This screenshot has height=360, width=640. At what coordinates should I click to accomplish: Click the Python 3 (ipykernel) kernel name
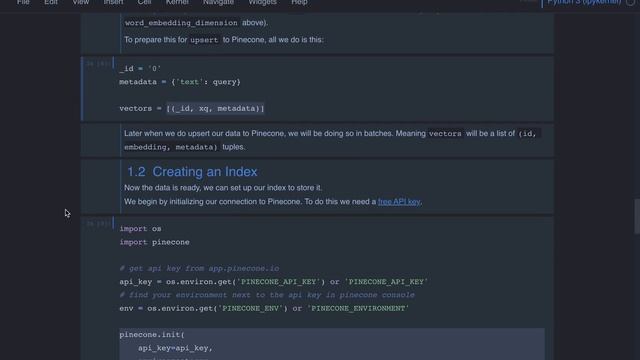(x=584, y=2)
